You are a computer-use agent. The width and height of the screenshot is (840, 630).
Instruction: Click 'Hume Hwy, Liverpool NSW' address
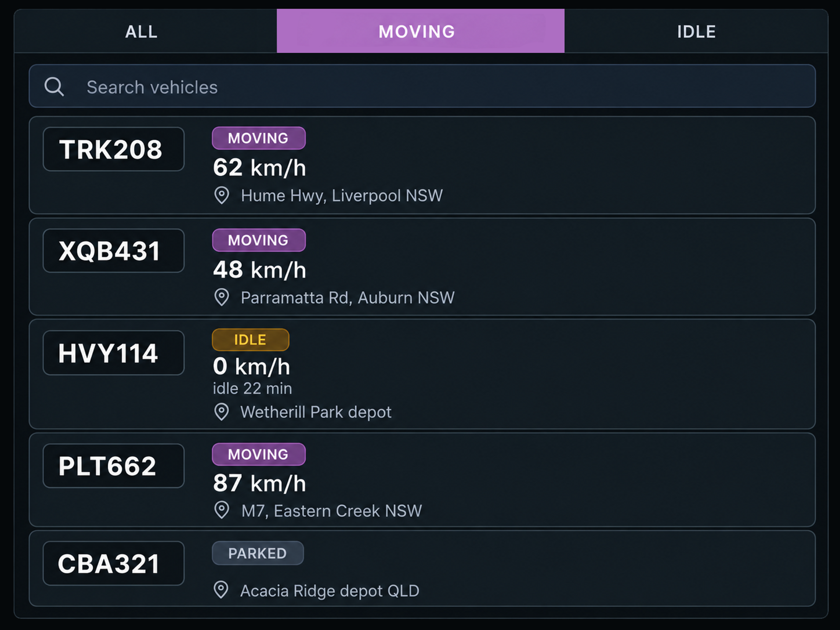coord(342,196)
